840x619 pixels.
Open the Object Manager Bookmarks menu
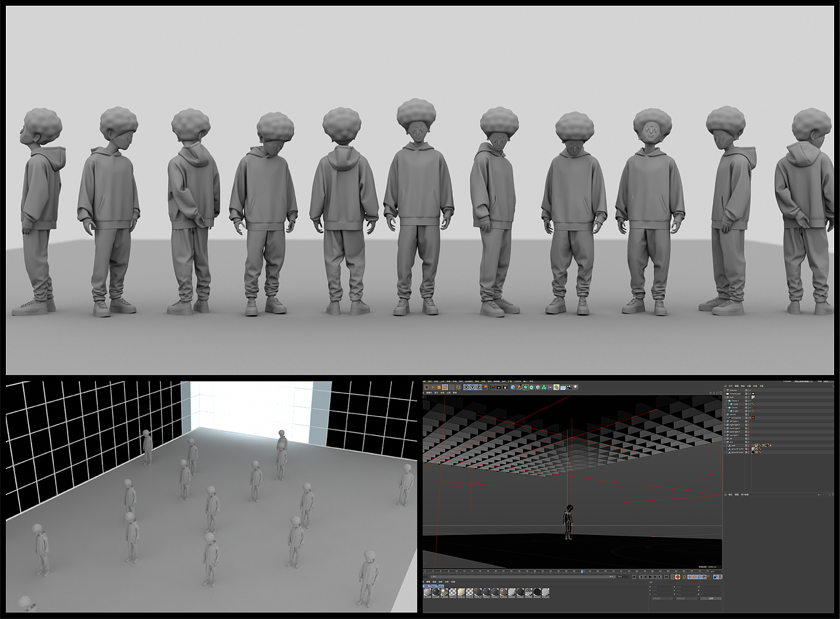pos(760,386)
